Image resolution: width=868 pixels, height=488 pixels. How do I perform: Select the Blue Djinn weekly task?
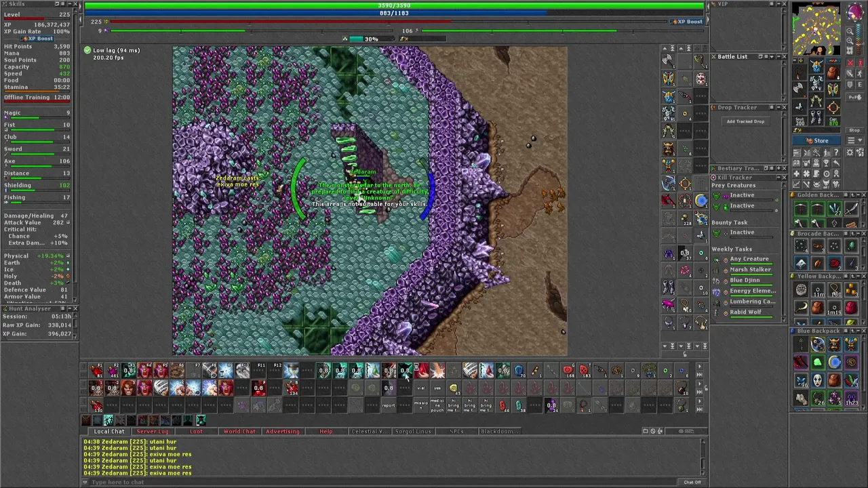click(x=745, y=280)
